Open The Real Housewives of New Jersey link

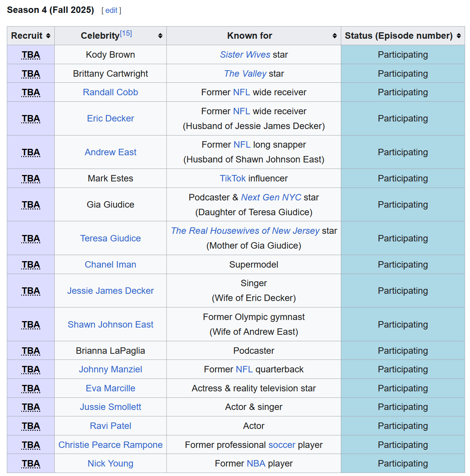click(x=245, y=231)
